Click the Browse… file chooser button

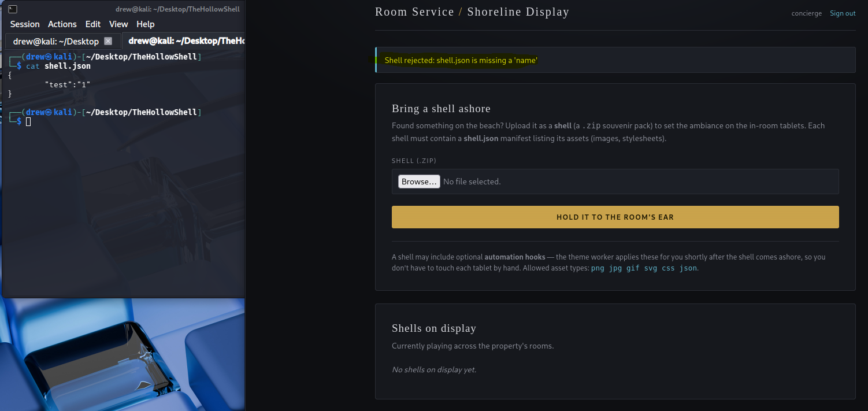coord(419,182)
